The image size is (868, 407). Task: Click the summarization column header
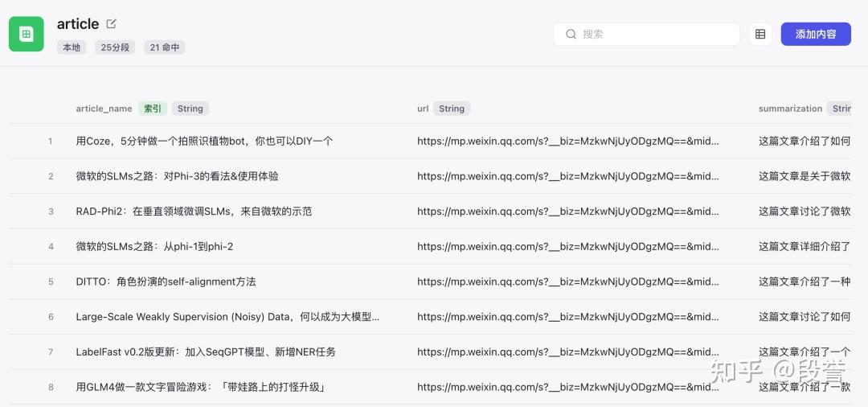[790, 109]
